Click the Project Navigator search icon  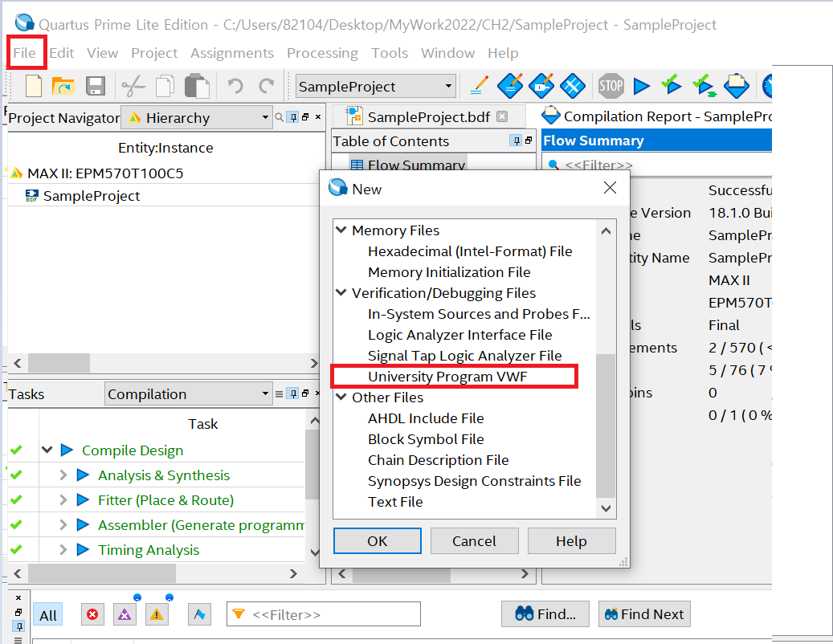[279, 117]
